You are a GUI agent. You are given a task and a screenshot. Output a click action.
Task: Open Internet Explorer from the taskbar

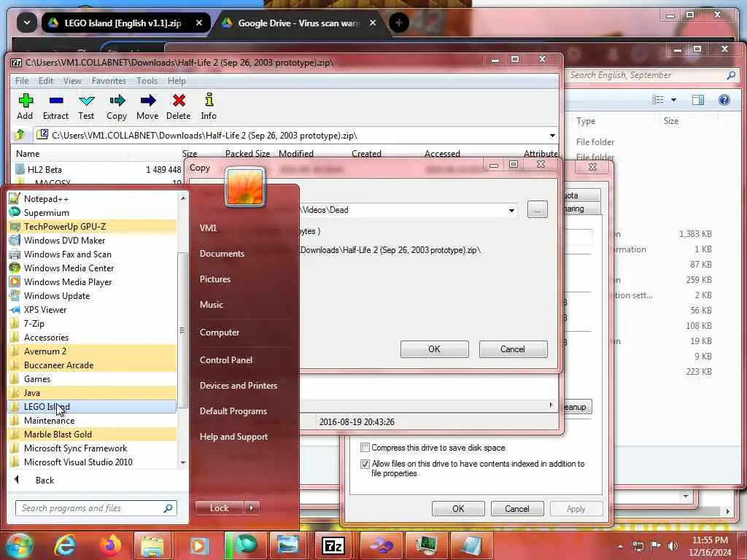[x=64, y=545]
